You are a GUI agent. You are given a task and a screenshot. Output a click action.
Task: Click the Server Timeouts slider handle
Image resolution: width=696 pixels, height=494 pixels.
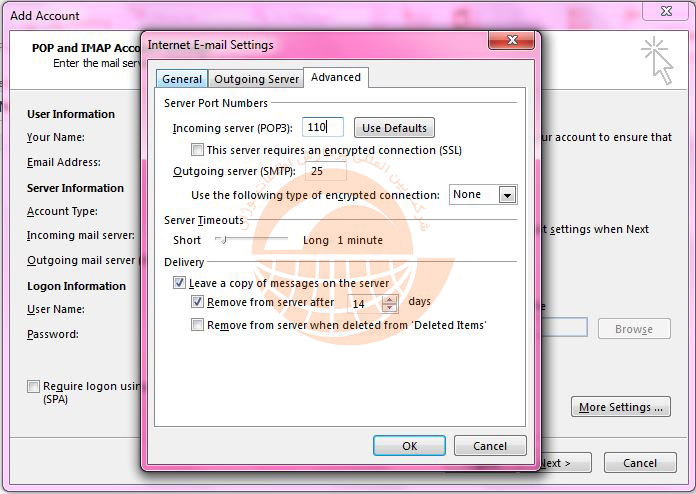(222, 240)
